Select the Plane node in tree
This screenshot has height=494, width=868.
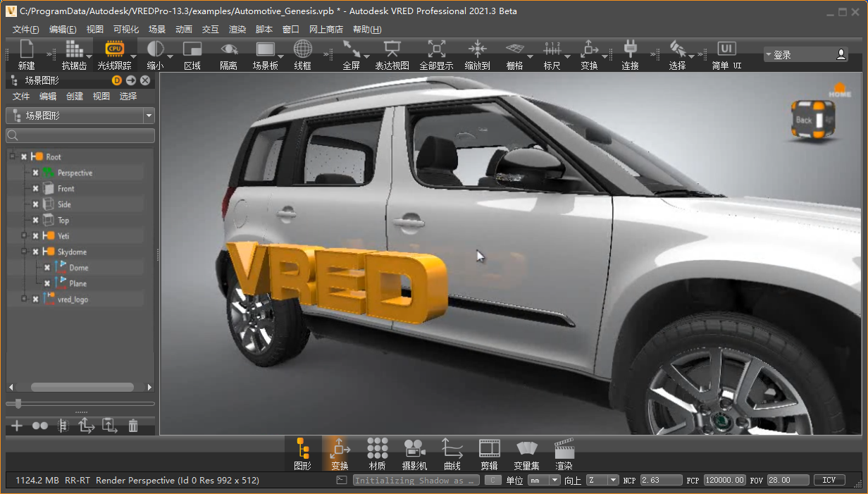(78, 283)
